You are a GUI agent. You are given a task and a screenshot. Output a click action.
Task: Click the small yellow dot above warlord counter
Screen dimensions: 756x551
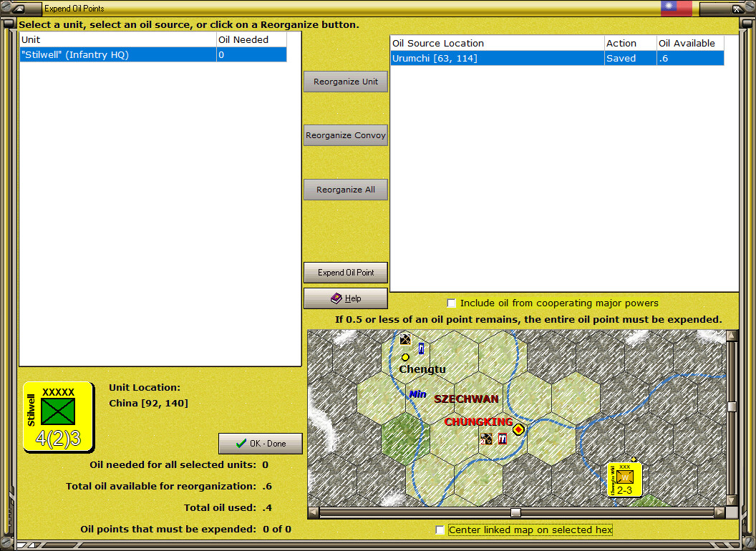coord(634,459)
